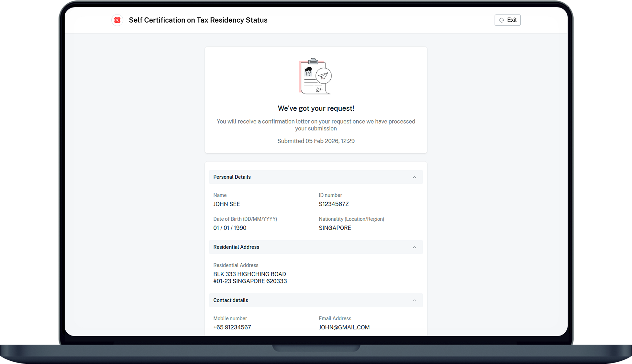Click the red logo icon in header
This screenshot has height=364, width=632.
click(117, 20)
